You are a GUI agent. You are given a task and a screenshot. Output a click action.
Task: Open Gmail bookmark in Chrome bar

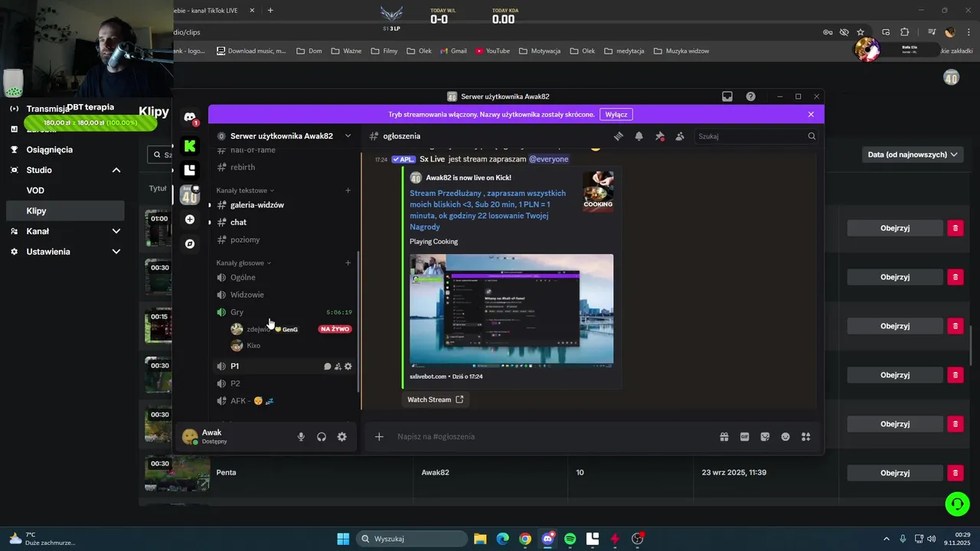[453, 51]
